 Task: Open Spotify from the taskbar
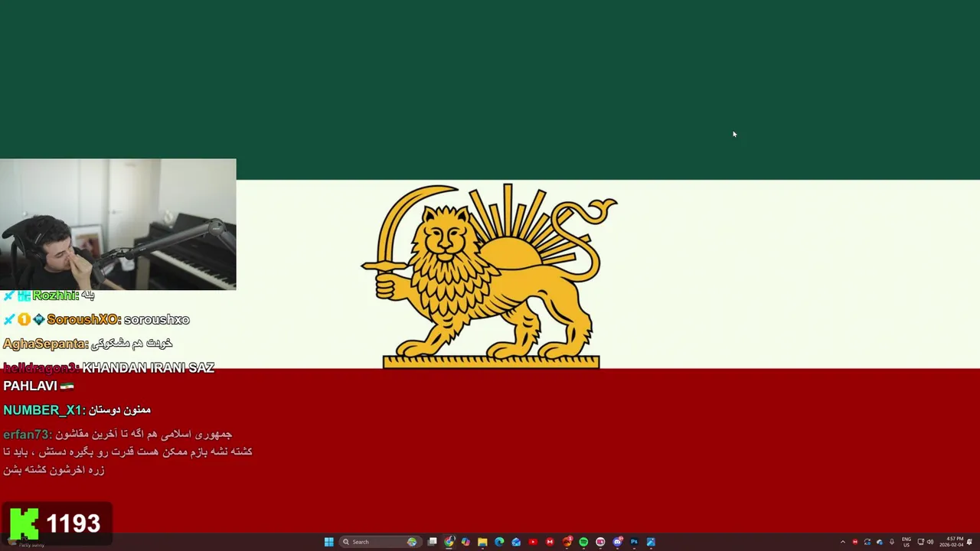(583, 542)
